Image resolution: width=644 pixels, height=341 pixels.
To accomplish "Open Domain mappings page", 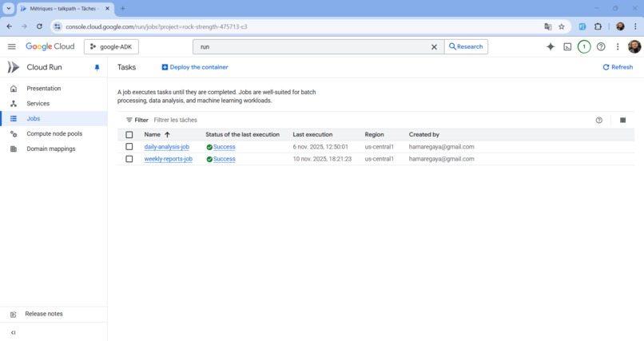I will [x=51, y=149].
